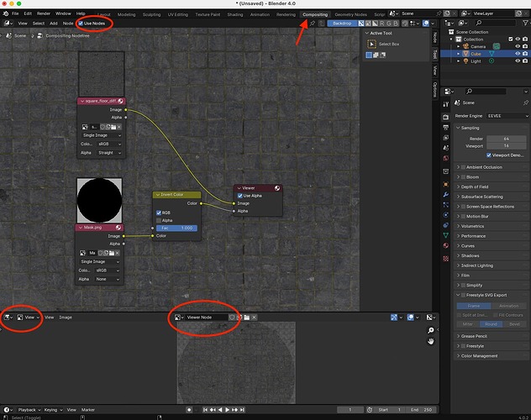Click the pan hand icon in image viewer
Screen dimensions: 531x420
tap(430, 341)
